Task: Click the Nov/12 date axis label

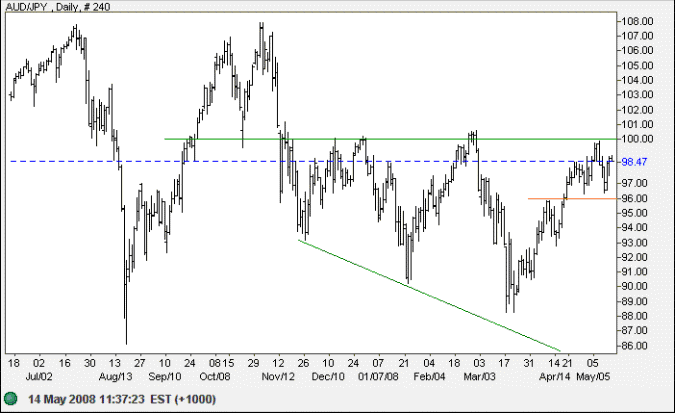Action: (278, 376)
